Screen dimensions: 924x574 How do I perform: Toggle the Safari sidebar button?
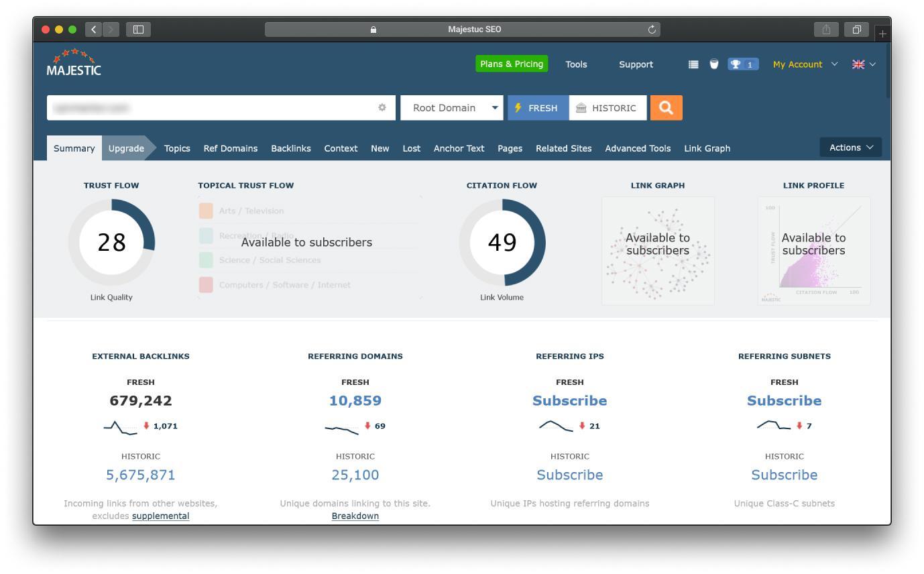(138, 30)
